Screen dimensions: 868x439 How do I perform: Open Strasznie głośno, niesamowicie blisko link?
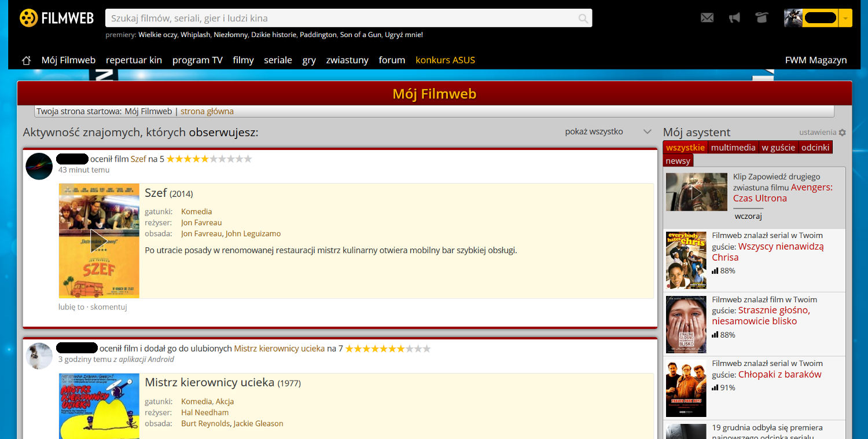[761, 316]
